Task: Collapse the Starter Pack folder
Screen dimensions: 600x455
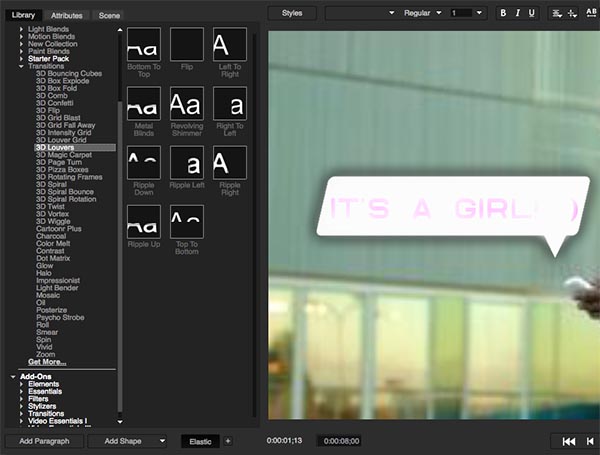Action: (22, 59)
